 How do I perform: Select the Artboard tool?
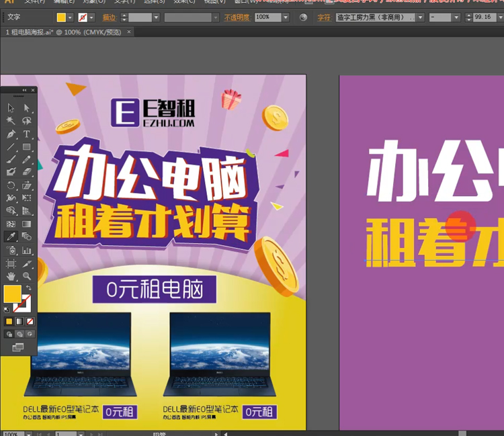click(x=11, y=264)
